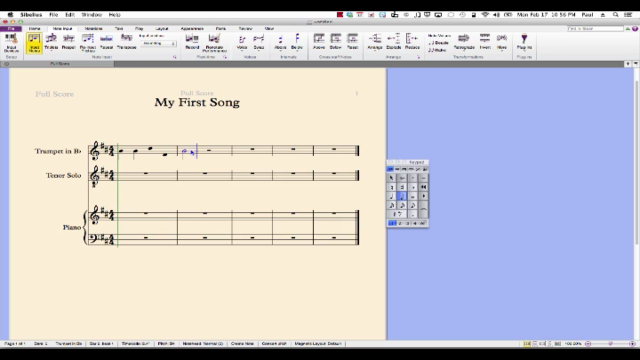Viewport: 640px width, 360px height.
Task: Toggle natural accidental on Keypad
Action: pyautogui.click(x=391, y=187)
